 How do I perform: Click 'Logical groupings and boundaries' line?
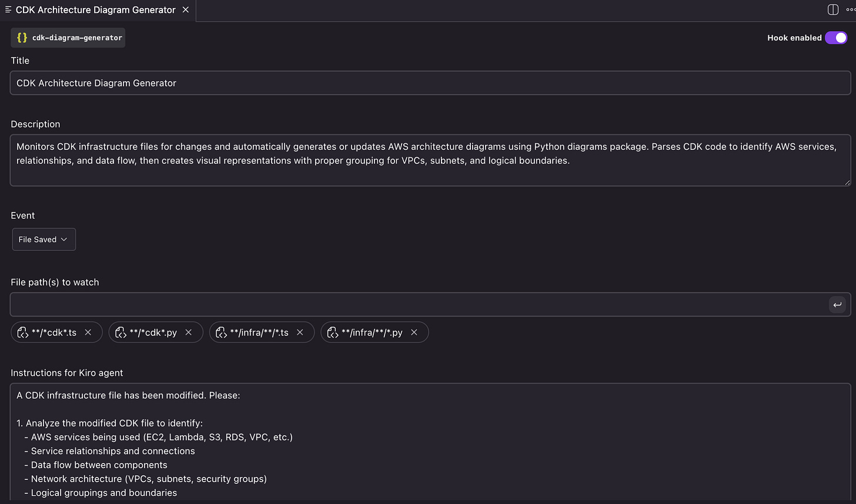(104, 493)
